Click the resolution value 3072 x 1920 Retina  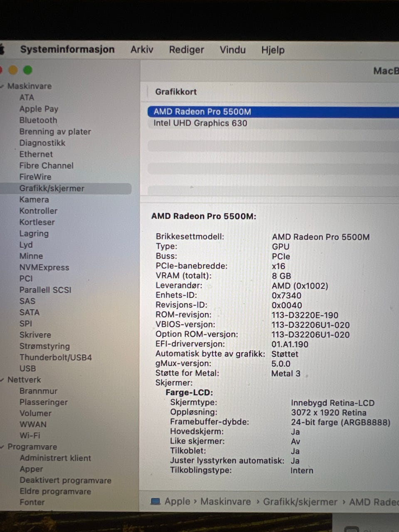click(329, 413)
